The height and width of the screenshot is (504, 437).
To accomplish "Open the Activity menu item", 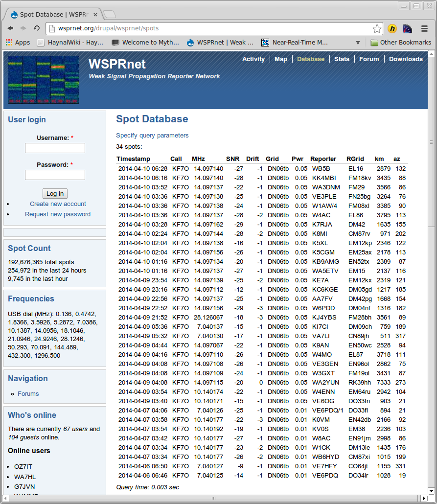I will tap(253, 59).
